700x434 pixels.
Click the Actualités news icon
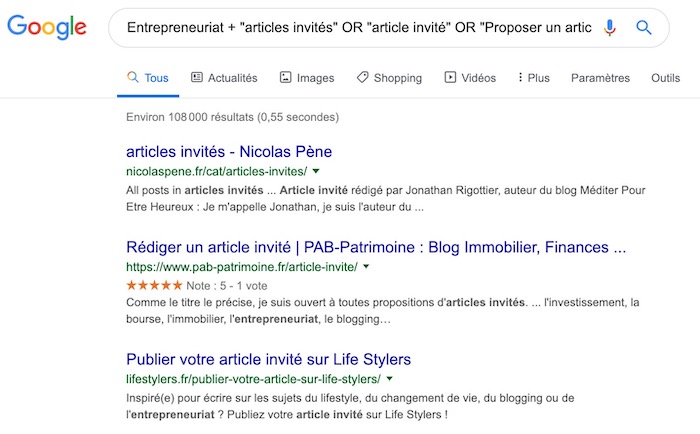197,77
